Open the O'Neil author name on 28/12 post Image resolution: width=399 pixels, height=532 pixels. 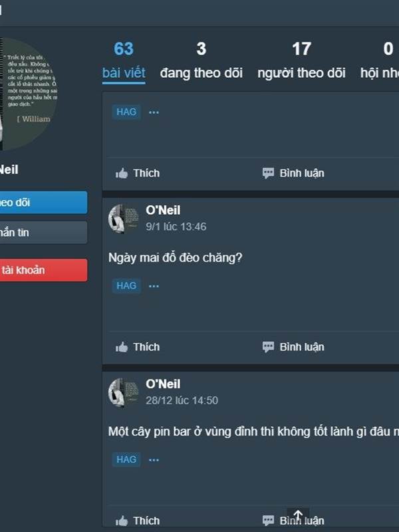pos(163,384)
